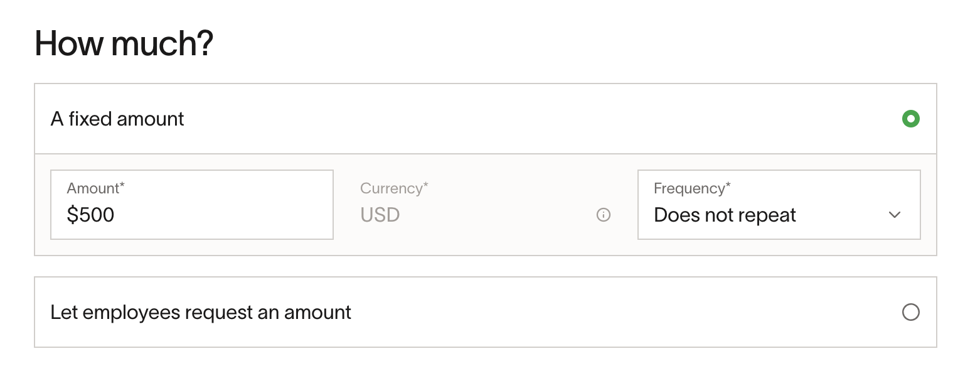The width and height of the screenshot is (980, 383).
Task: Click the Currency* label
Action: [394, 188]
